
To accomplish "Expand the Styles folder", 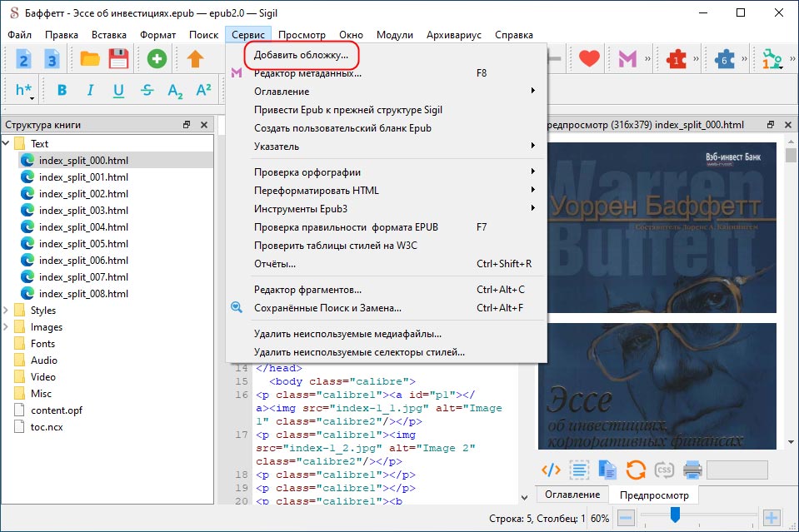I will coord(6,310).
